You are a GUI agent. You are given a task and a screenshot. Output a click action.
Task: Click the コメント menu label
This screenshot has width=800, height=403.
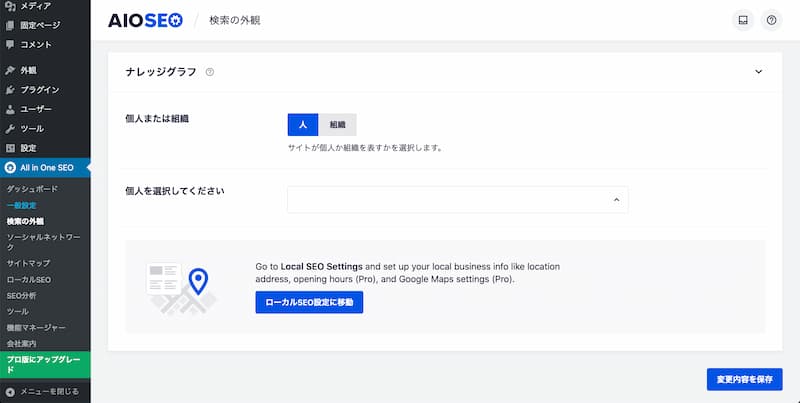point(36,44)
